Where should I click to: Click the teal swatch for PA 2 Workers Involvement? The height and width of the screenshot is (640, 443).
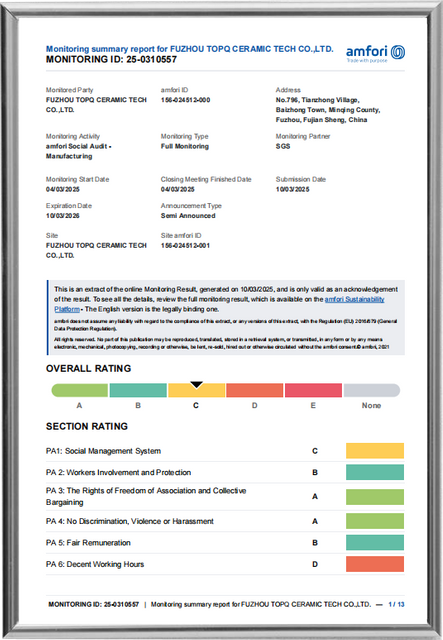(x=375, y=472)
